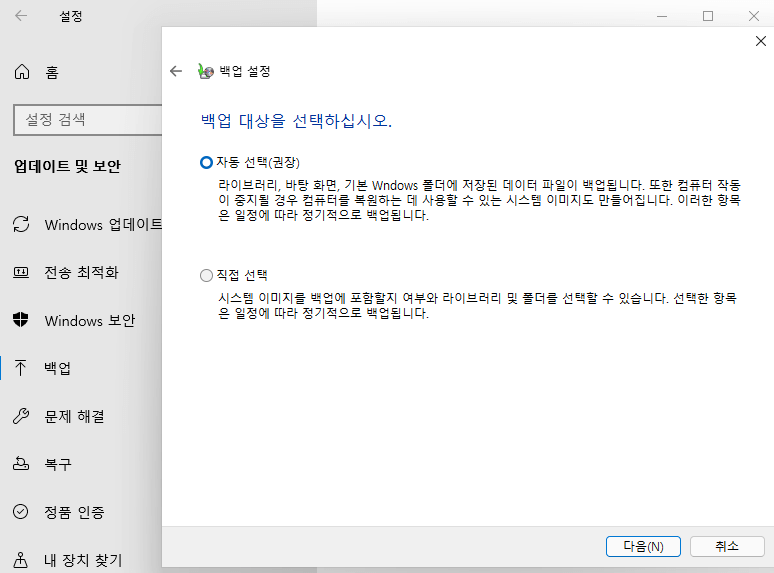Focus the 설정 검색 search field
The image size is (774, 573).
coord(88,119)
